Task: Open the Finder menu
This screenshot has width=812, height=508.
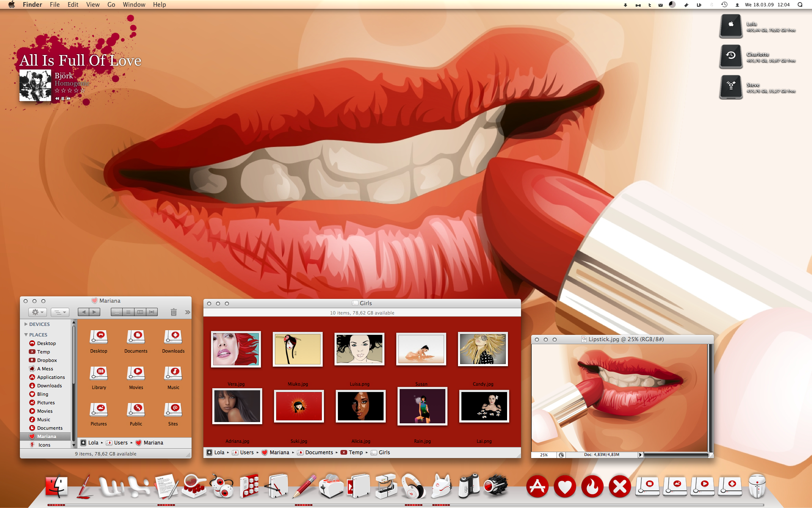Action: (33, 5)
